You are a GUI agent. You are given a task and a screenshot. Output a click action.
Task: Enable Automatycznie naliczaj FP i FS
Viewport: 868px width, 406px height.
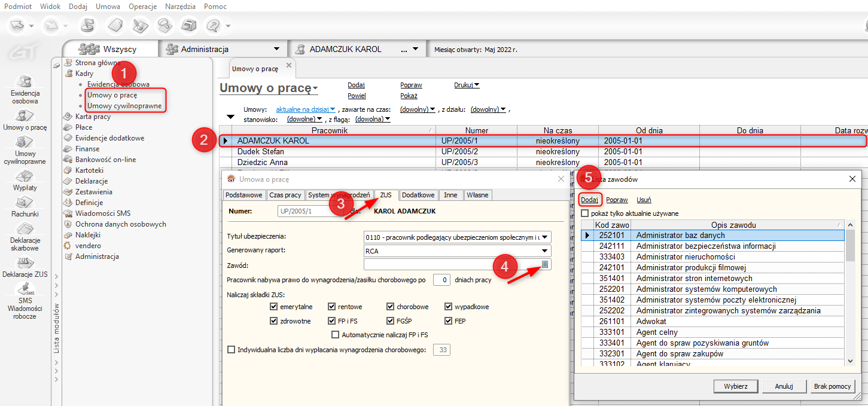[x=335, y=335]
